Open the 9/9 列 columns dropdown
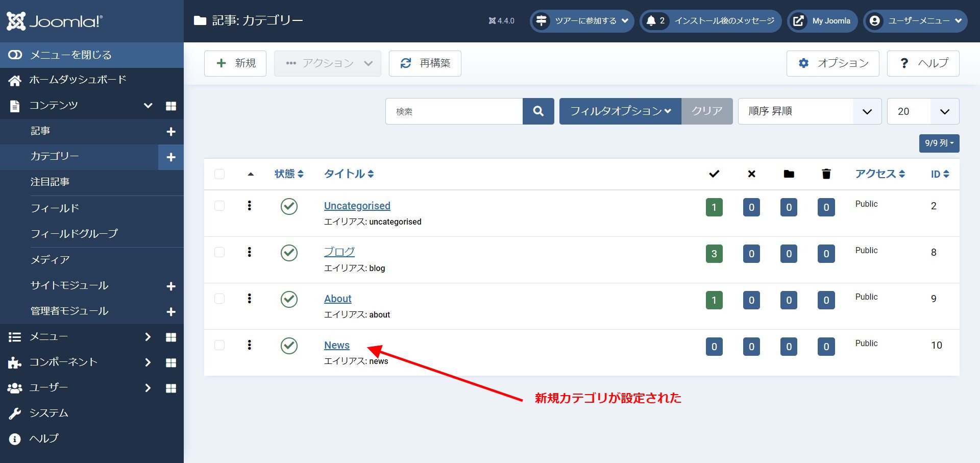The width and height of the screenshot is (980, 463). (939, 143)
